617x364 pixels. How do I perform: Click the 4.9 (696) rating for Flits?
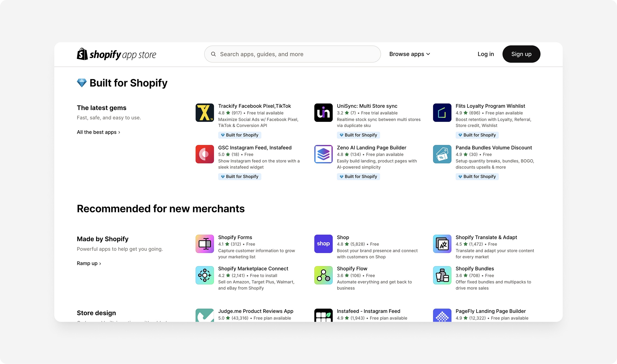coord(468,113)
